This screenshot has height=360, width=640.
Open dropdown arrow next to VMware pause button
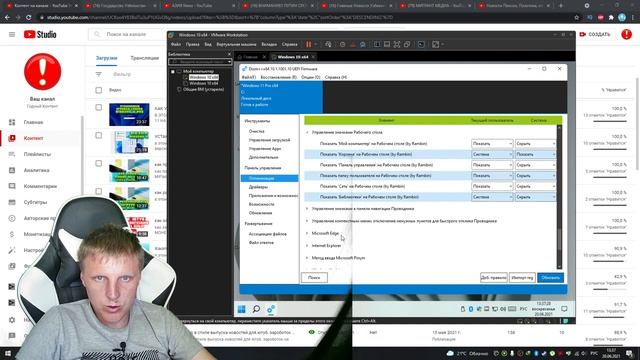(316, 44)
